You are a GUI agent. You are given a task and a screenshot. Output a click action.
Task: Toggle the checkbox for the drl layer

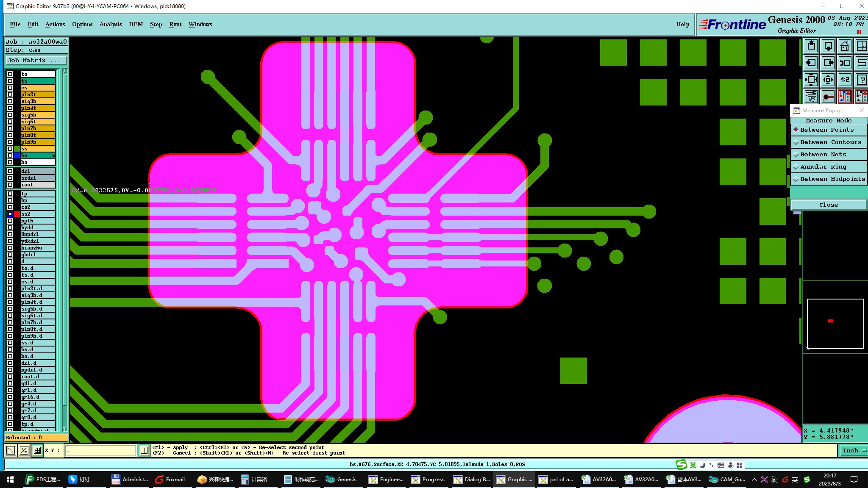pyautogui.click(x=10, y=171)
